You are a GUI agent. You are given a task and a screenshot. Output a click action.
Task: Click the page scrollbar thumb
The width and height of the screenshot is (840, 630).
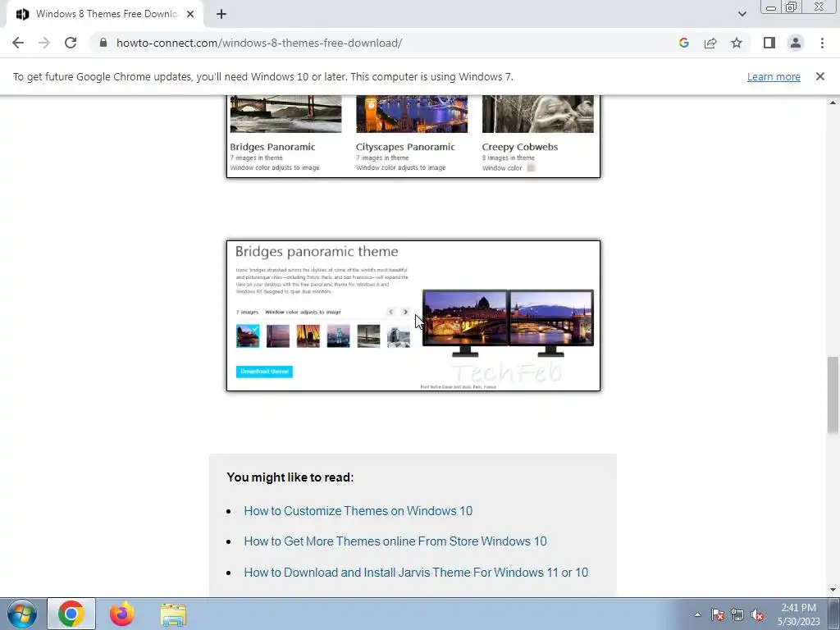833,395
